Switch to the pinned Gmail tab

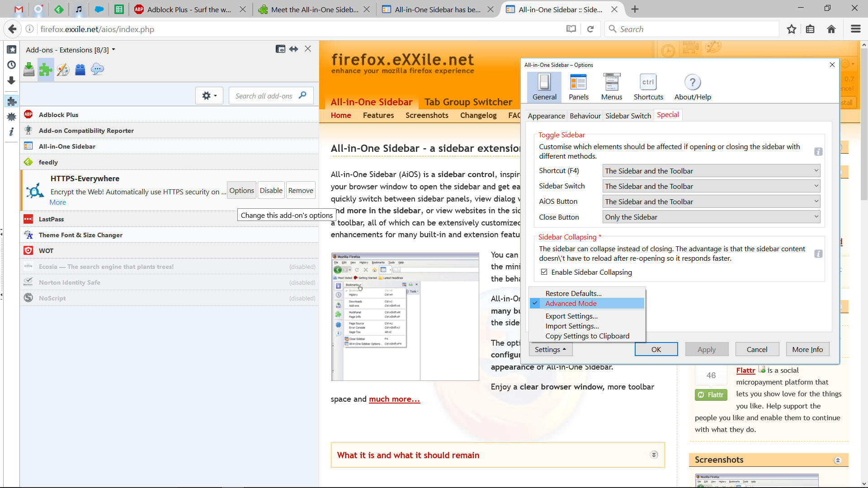pyautogui.click(x=19, y=9)
